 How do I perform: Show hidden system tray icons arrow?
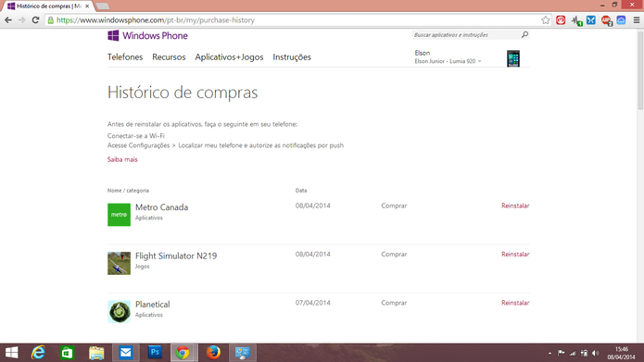click(549, 353)
